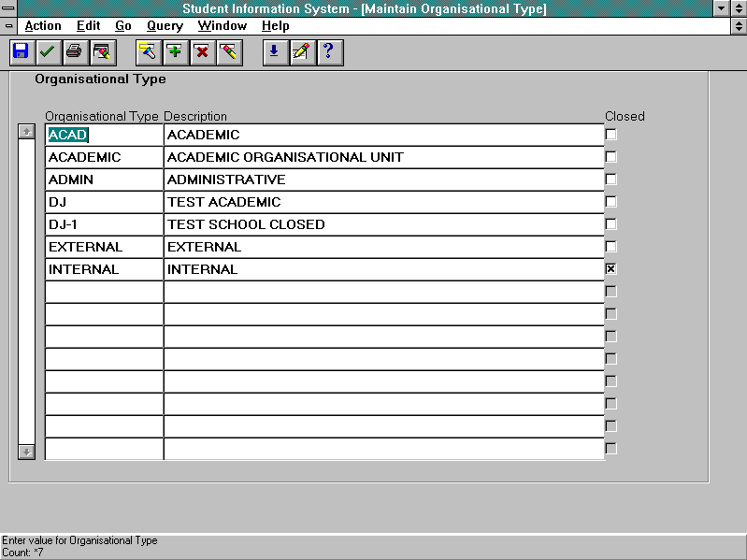Open help with the question mark icon
The height and width of the screenshot is (560, 747).
click(328, 52)
